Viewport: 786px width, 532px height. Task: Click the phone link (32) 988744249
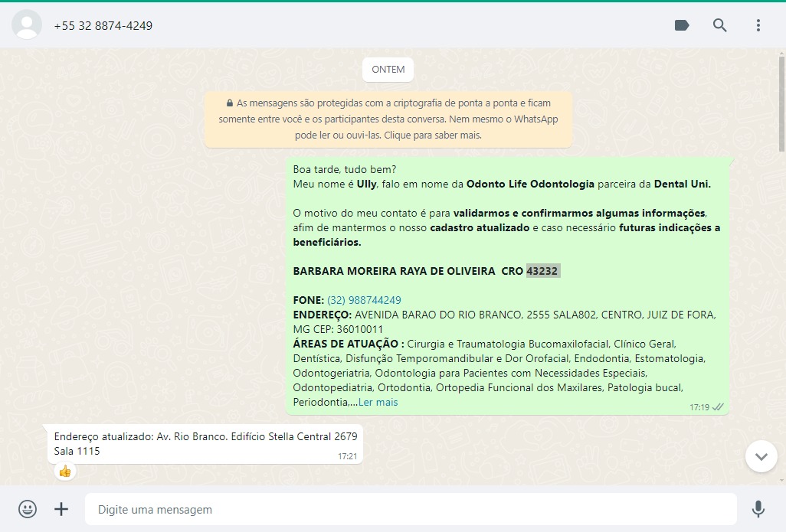pos(364,300)
